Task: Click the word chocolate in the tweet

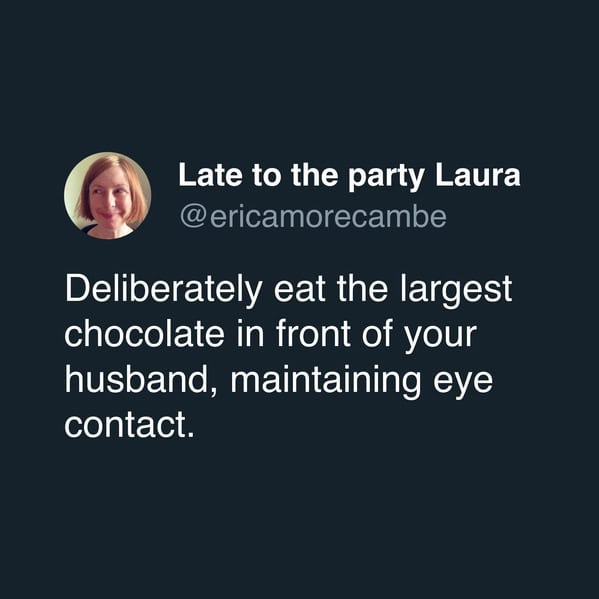Action: [144, 334]
